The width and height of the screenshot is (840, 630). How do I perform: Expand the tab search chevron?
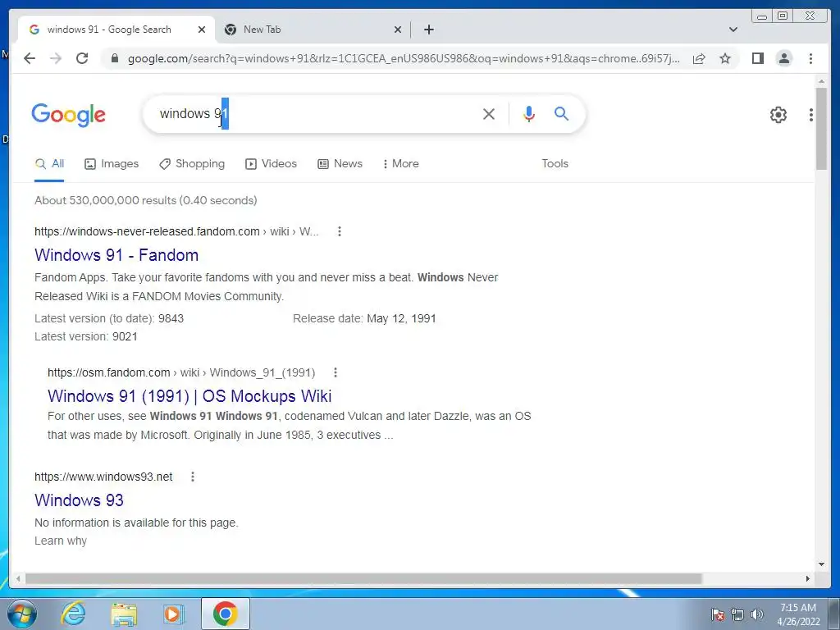(x=733, y=30)
